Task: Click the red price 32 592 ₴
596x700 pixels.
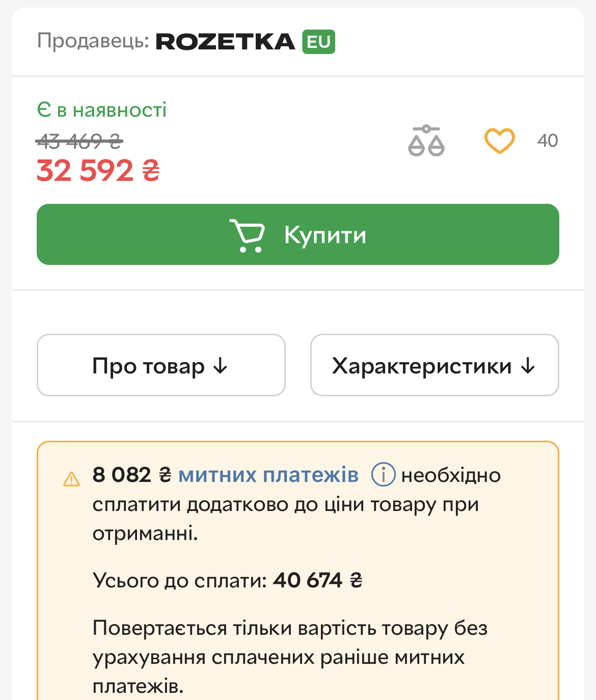Action: [x=98, y=171]
